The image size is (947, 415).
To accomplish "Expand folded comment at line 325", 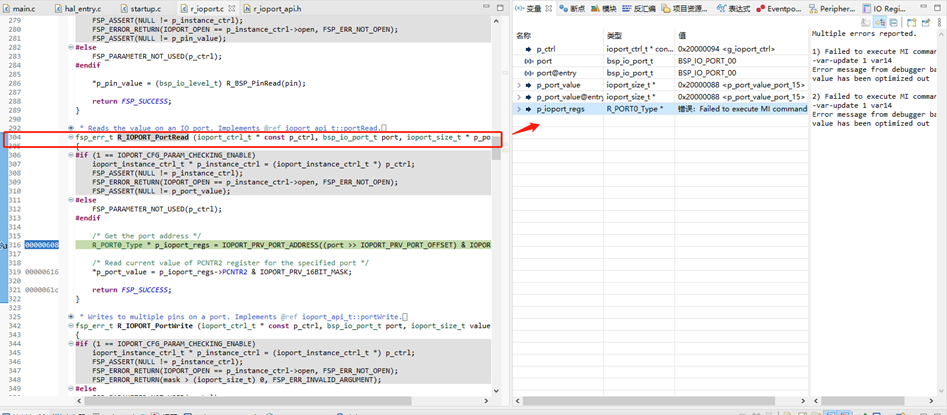I will pyautogui.click(x=71, y=317).
